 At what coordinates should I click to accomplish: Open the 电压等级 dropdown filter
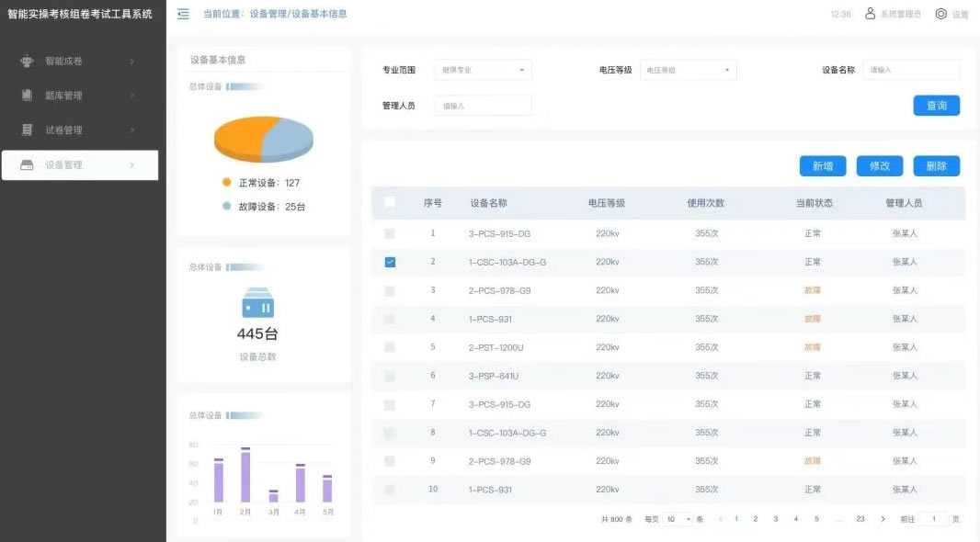tap(688, 70)
